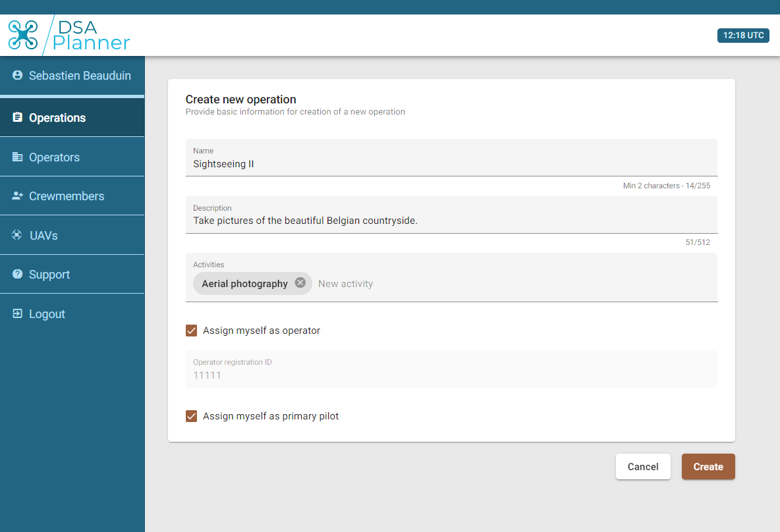Click the Operations clipboard icon
The width and height of the screenshot is (780, 532).
pos(17,117)
